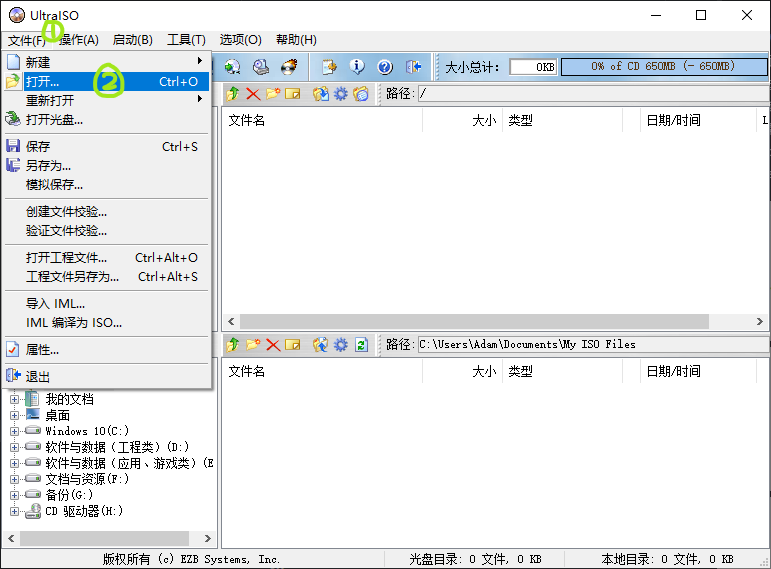The image size is (771, 569).
Task: Click the green up-folder arrow in lower pane
Action: [233, 345]
